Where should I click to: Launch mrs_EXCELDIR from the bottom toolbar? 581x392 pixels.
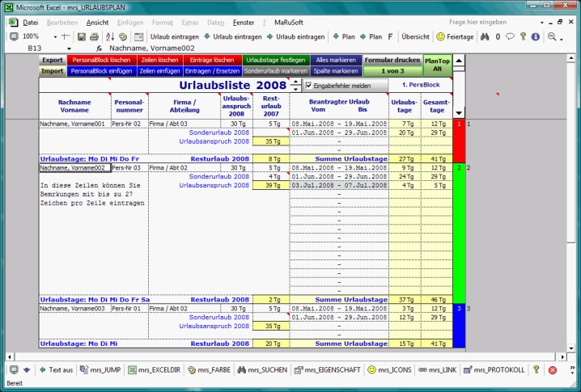[154, 369]
